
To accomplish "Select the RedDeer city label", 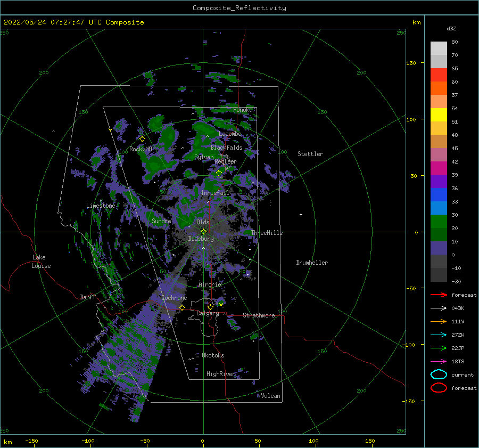I will coord(226,161).
